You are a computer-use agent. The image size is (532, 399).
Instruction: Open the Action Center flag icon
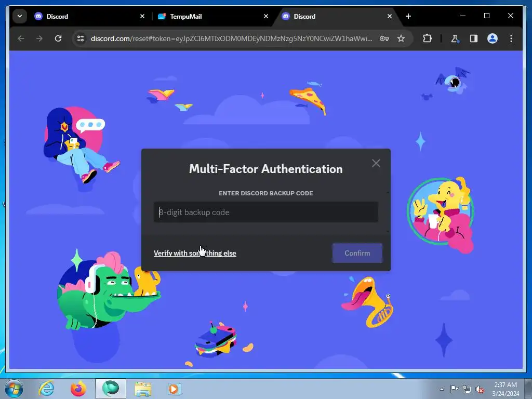[x=454, y=390]
